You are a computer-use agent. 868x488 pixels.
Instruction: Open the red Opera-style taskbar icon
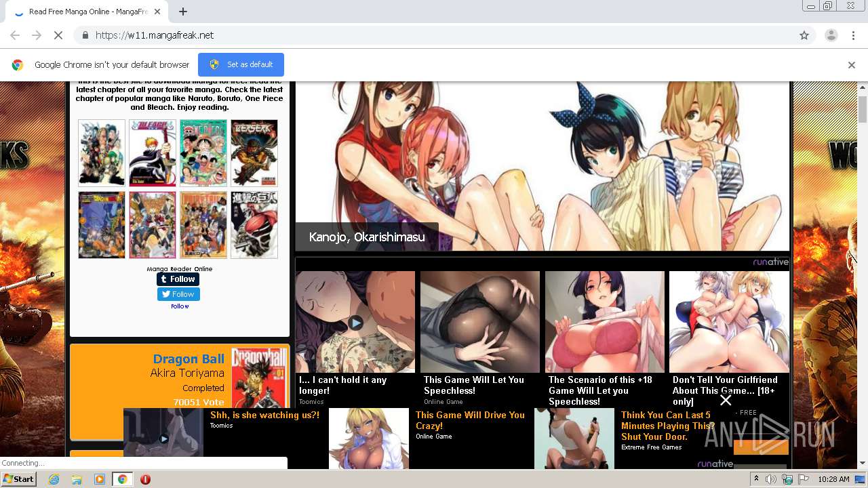coord(145,479)
